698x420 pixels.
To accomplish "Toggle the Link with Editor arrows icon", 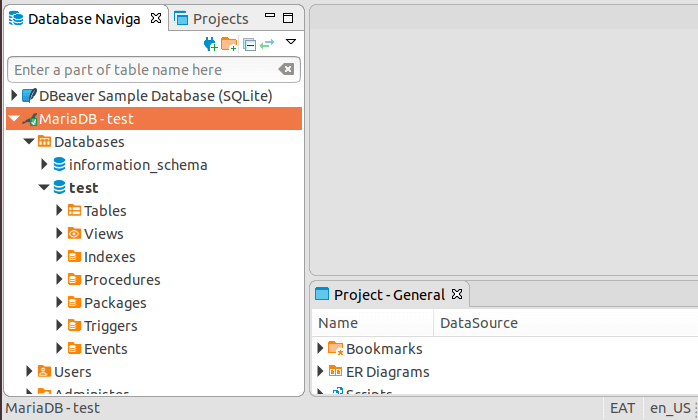I will click(267, 44).
